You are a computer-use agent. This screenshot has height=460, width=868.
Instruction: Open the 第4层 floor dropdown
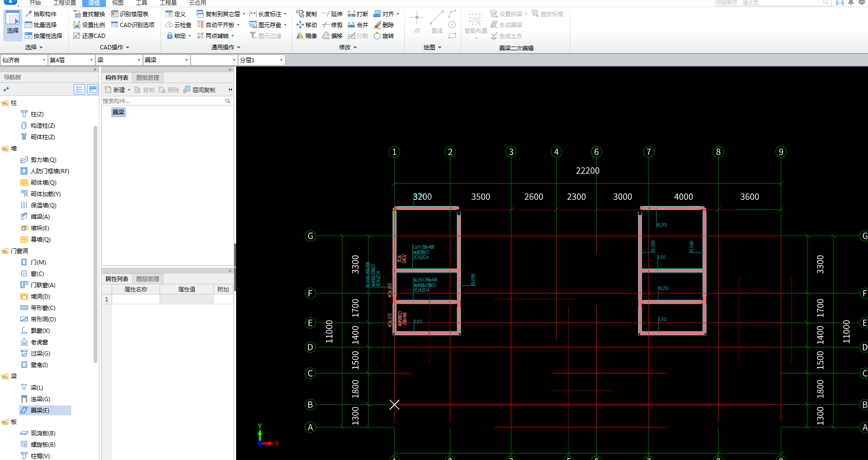(x=71, y=60)
